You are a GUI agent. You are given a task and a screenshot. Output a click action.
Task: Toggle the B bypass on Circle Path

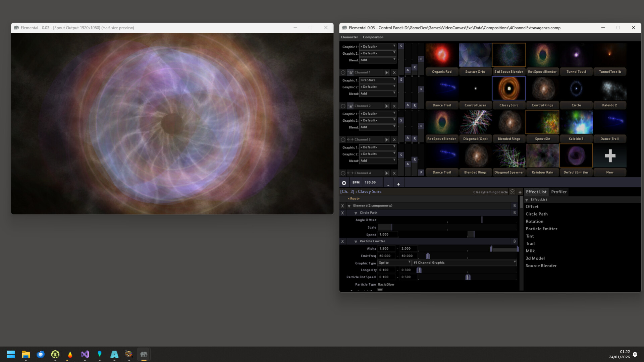(514, 213)
